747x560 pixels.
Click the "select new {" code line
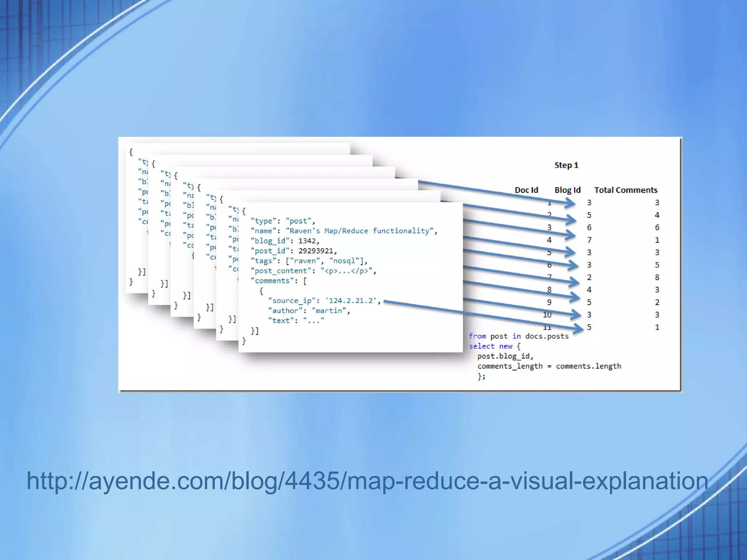(x=495, y=346)
